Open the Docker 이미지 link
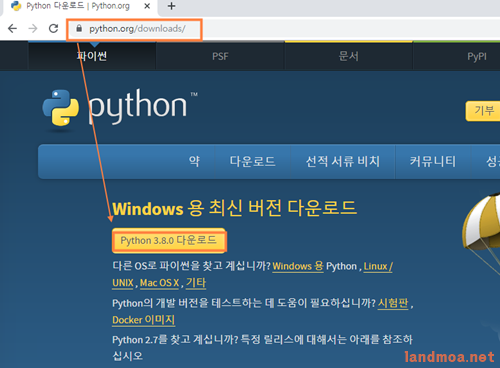This screenshot has width=500, height=368. [x=143, y=320]
